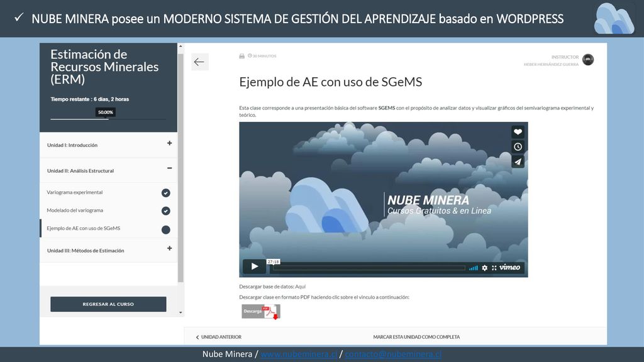
Task: Click the print icon above the lesson title
Action: (x=242, y=56)
